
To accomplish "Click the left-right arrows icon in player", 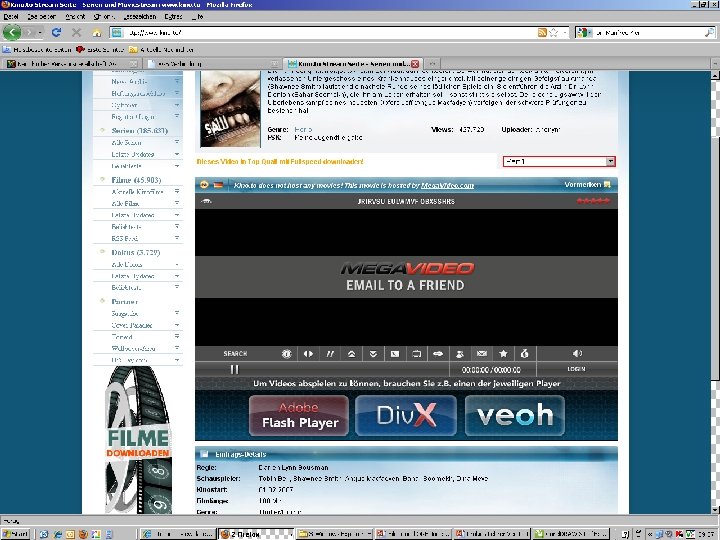I will [308, 354].
